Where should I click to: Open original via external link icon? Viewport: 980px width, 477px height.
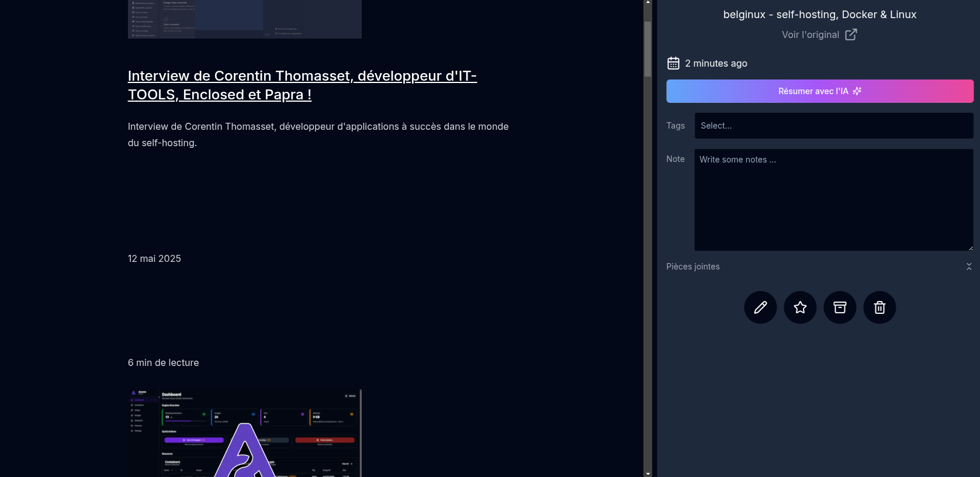pyautogui.click(x=851, y=34)
